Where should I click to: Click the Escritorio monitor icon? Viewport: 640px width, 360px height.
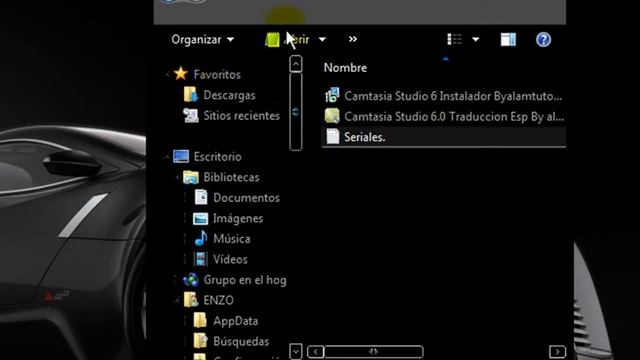[181, 156]
